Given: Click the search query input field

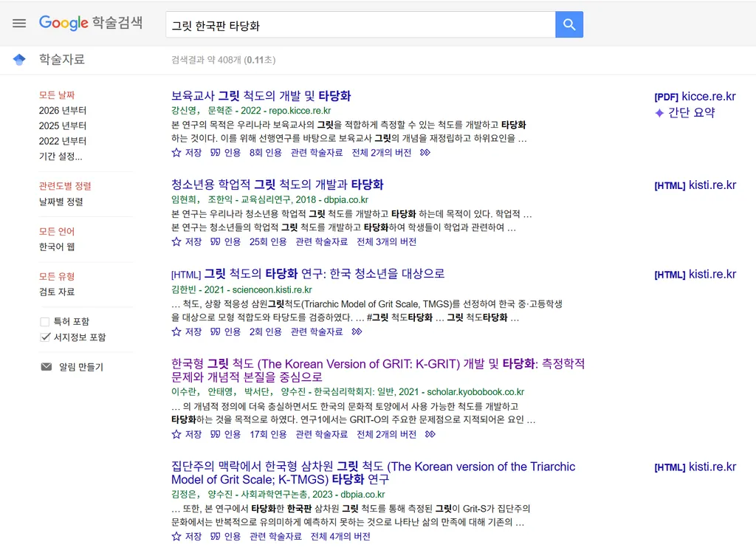Looking at the screenshot, I should pyautogui.click(x=360, y=24).
